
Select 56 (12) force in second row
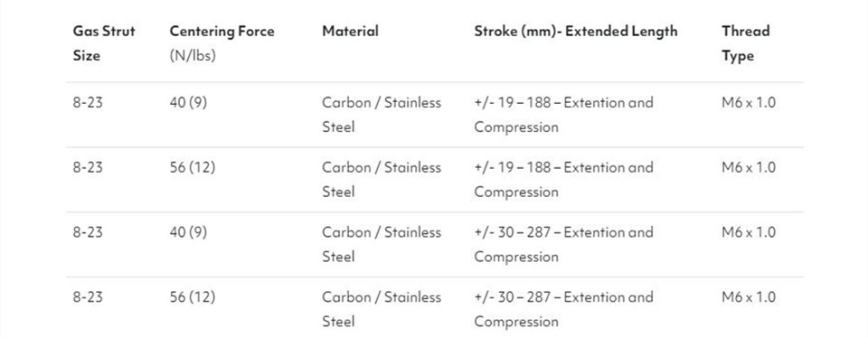pos(192,167)
